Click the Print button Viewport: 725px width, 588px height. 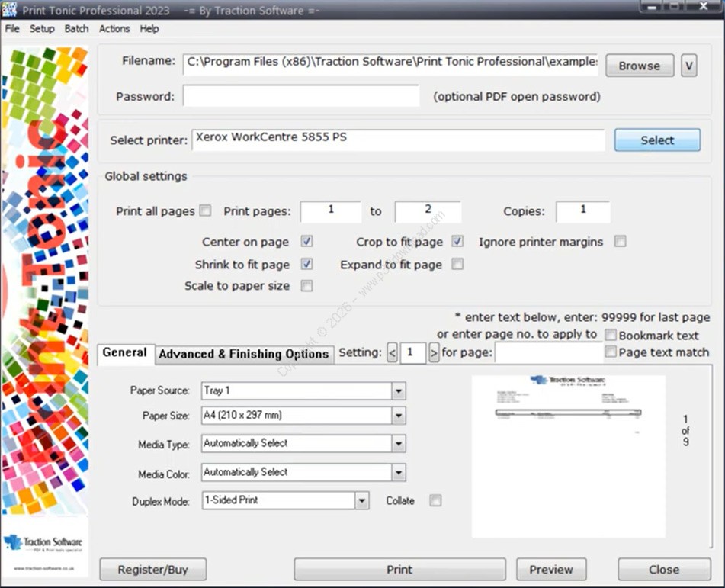point(399,569)
